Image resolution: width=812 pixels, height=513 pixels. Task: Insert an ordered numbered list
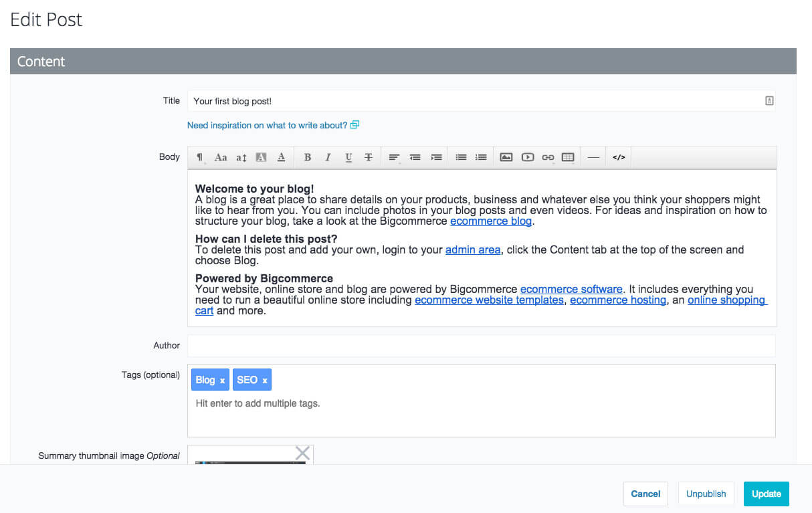tap(481, 157)
